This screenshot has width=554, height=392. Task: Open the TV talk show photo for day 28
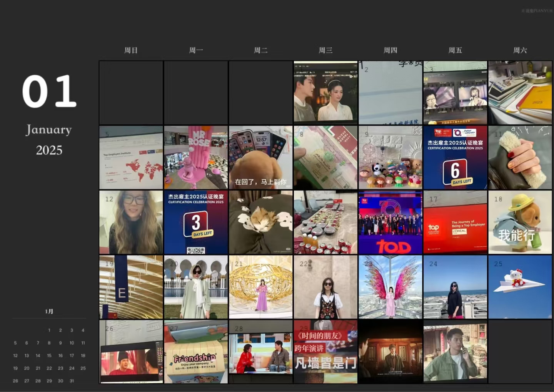tap(261, 352)
